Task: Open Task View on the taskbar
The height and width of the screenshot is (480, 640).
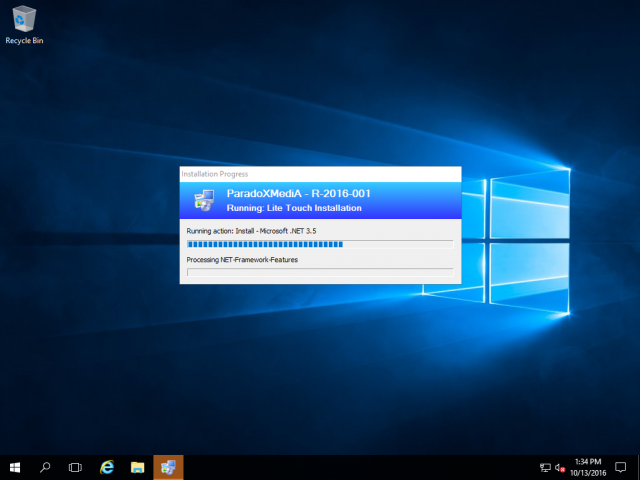Action: (x=75, y=467)
